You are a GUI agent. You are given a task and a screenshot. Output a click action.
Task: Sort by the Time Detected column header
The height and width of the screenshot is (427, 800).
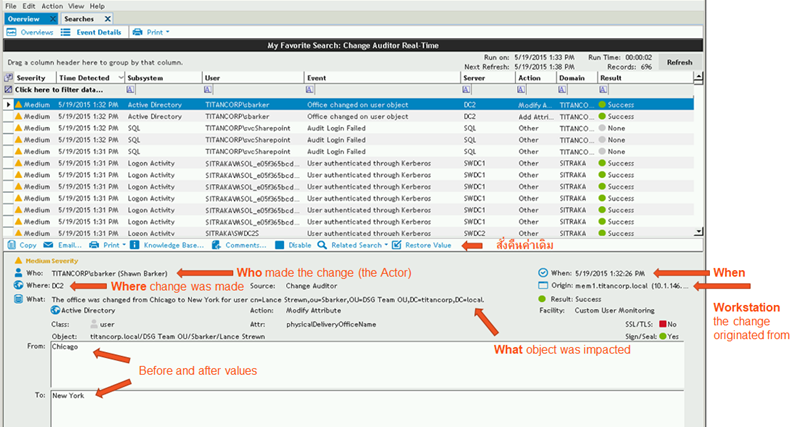coord(84,78)
